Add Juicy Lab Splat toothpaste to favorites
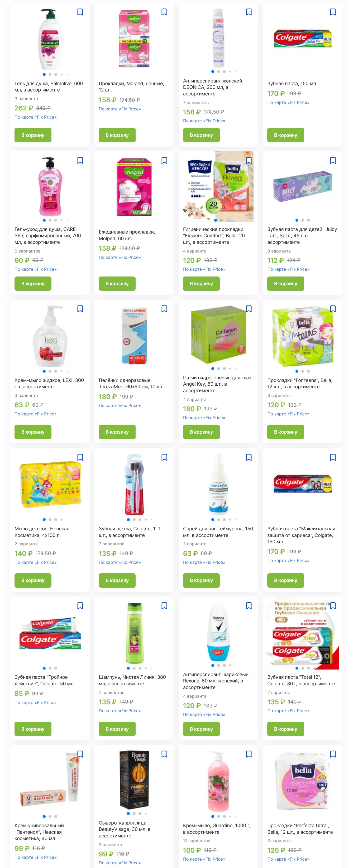363x868 pixels. (333, 160)
